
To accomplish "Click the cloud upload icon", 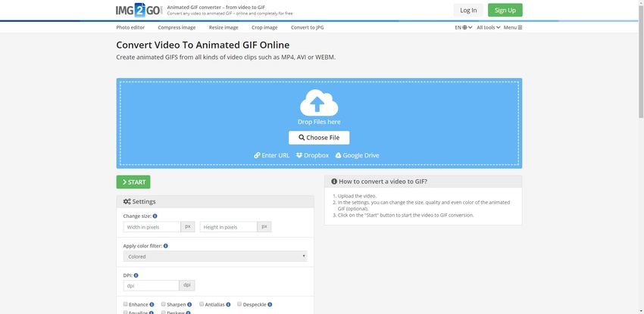I will click(x=319, y=102).
